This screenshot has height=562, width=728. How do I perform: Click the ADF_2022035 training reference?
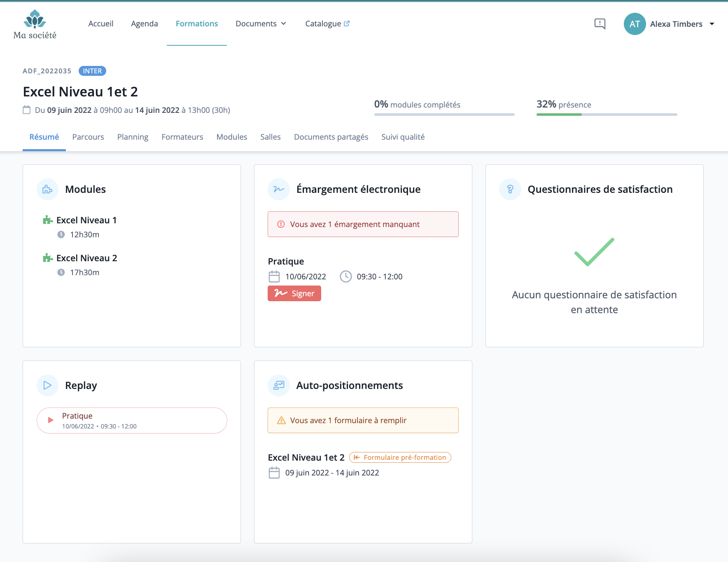point(47,71)
